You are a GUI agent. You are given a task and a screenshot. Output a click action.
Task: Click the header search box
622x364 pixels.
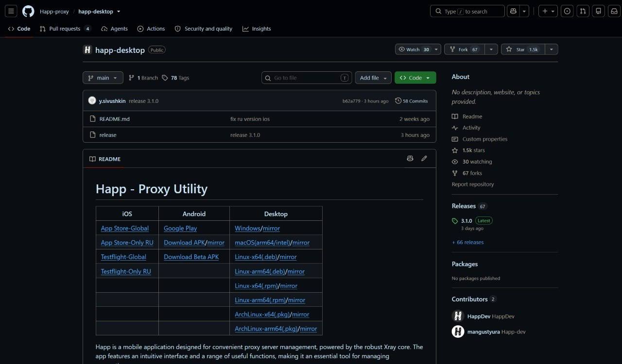(x=467, y=11)
